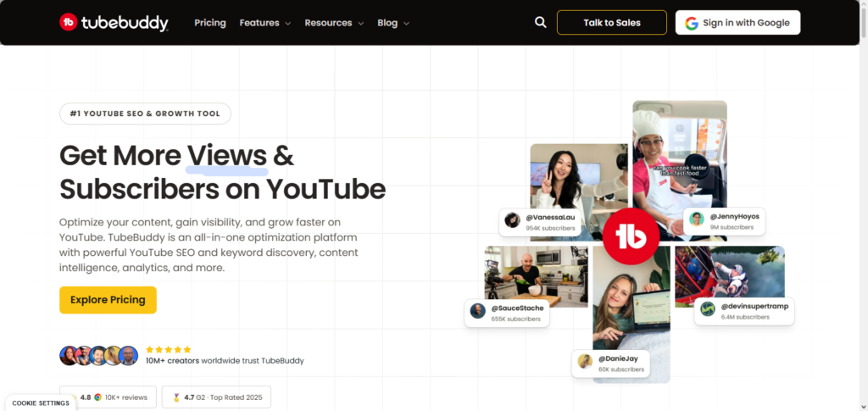The image size is (868, 411).
Task: Click the large red TubeBuddy badge in collage
Action: pos(631,236)
